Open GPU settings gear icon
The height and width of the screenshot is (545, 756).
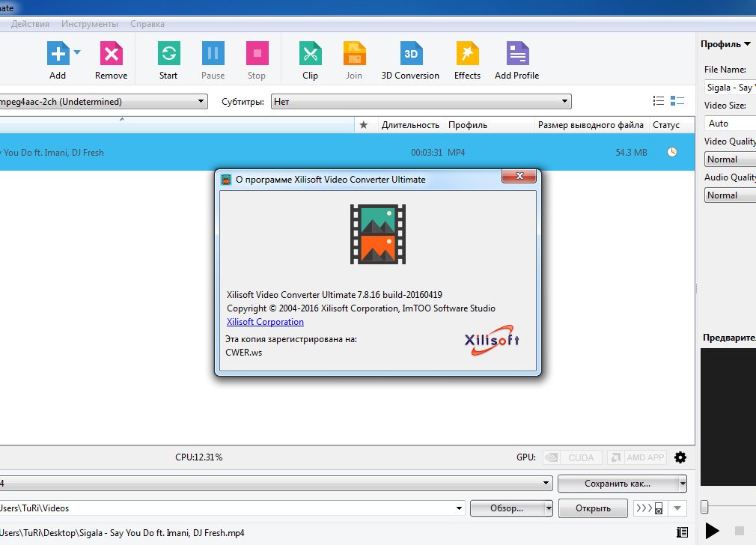coord(680,457)
